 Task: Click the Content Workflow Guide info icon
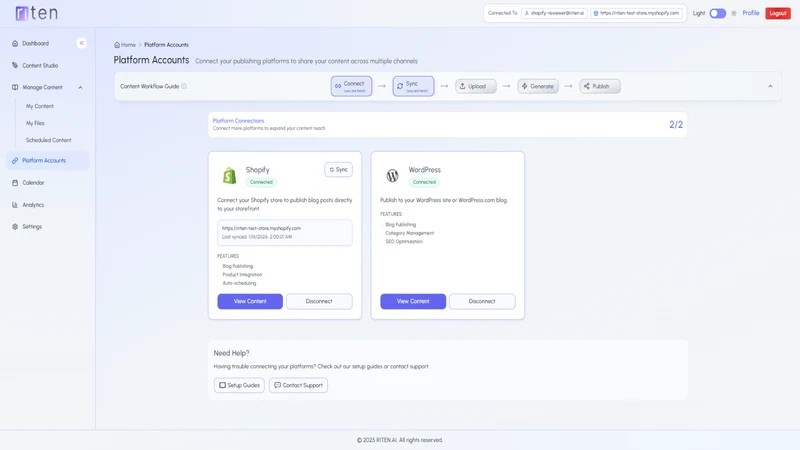pyautogui.click(x=184, y=86)
